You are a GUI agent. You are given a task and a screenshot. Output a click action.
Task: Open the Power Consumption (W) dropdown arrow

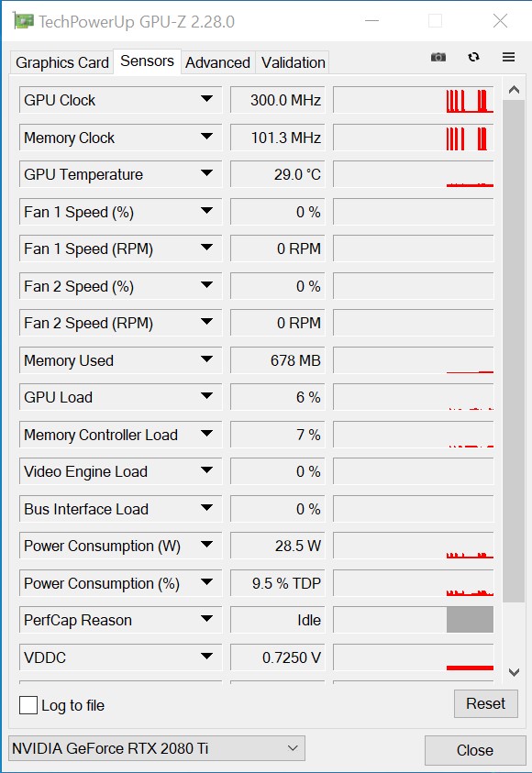(206, 545)
